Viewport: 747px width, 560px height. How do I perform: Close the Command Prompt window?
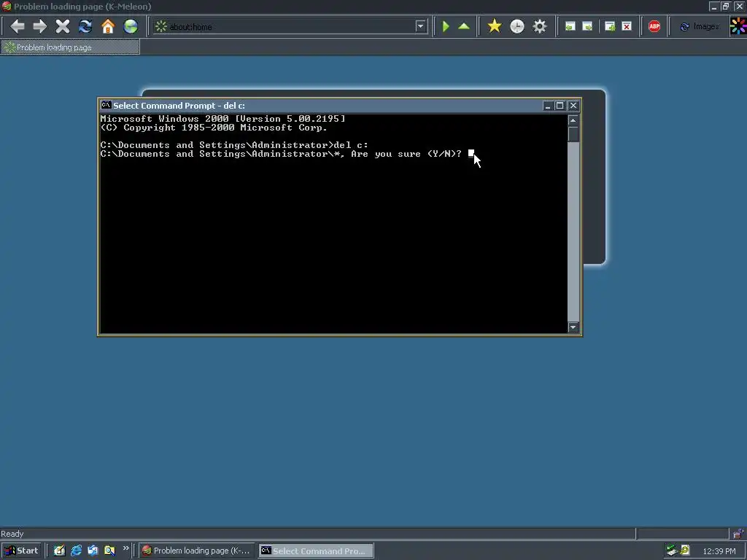point(573,106)
